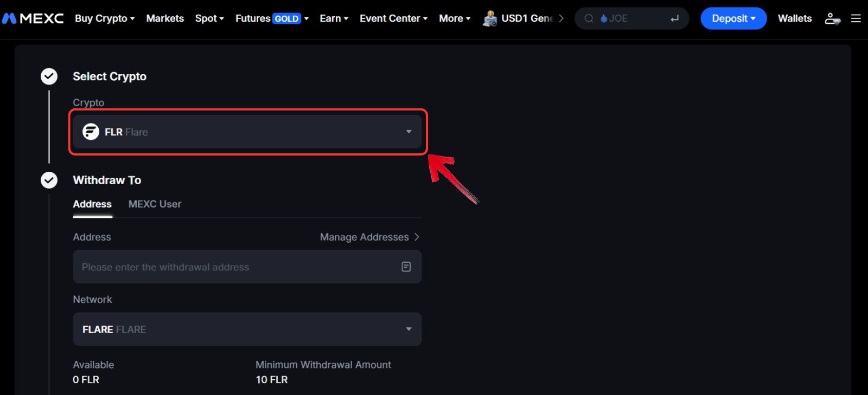Viewport: 868px width, 395px height.
Task: Open the Markets page
Action: [x=165, y=18]
